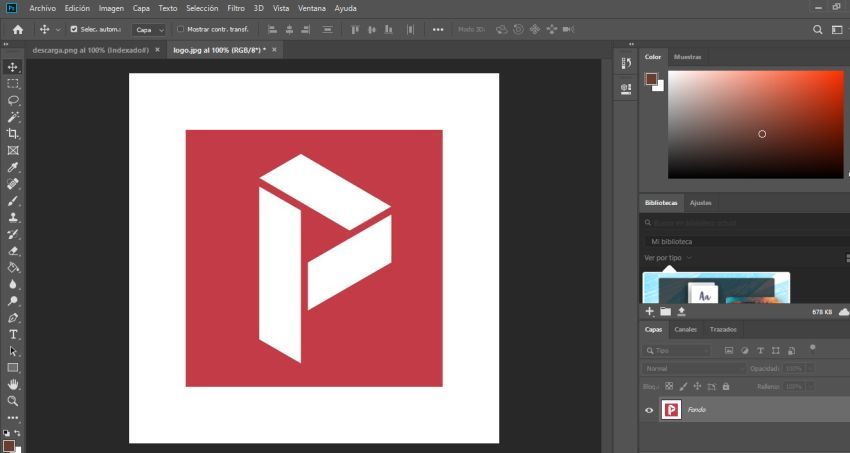Toggle pixel layer filter in Capas panel
Screen dimensions: 850x453
(729, 351)
